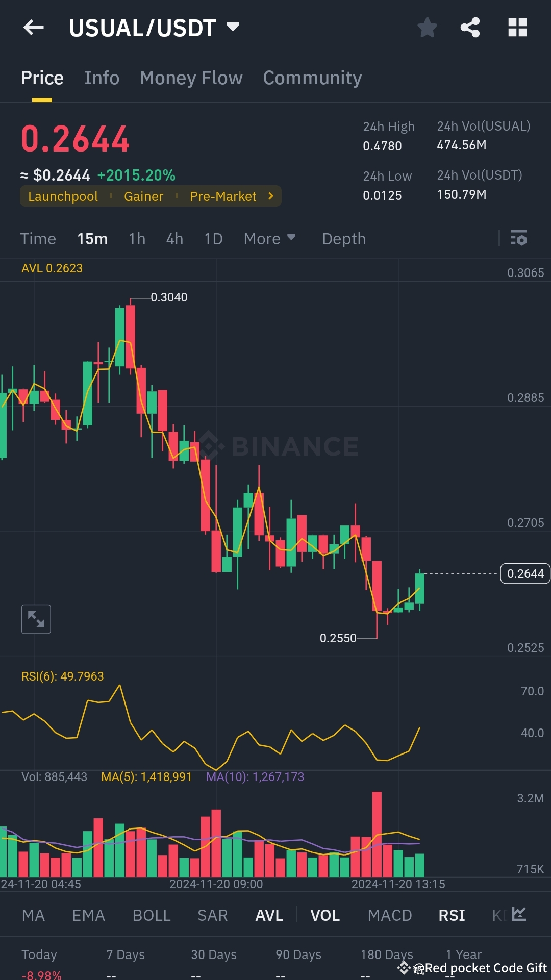551x980 pixels.
Task: Tap the 0.3040 high price marker
Action: tap(169, 297)
